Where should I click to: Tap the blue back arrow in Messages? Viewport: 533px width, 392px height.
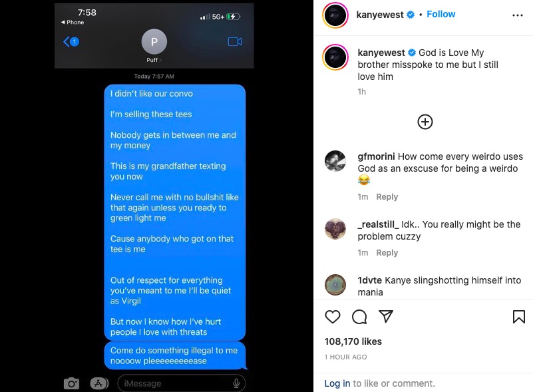[71, 41]
